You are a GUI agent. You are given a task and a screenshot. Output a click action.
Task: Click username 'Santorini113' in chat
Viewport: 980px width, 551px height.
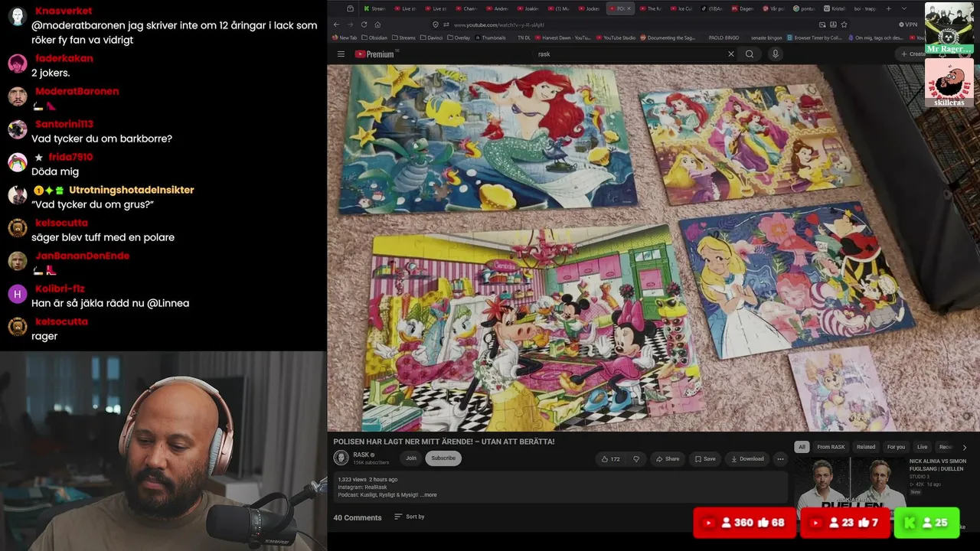(64, 124)
